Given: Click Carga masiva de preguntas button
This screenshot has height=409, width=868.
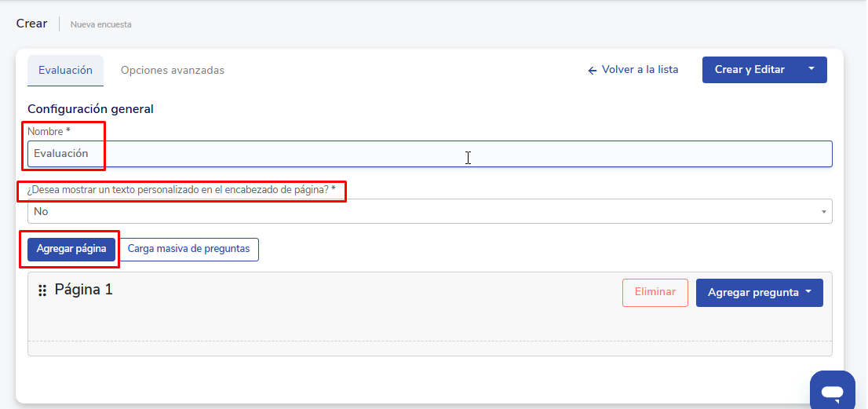Looking at the screenshot, I should pyautogui.click(x=188, y=249).
